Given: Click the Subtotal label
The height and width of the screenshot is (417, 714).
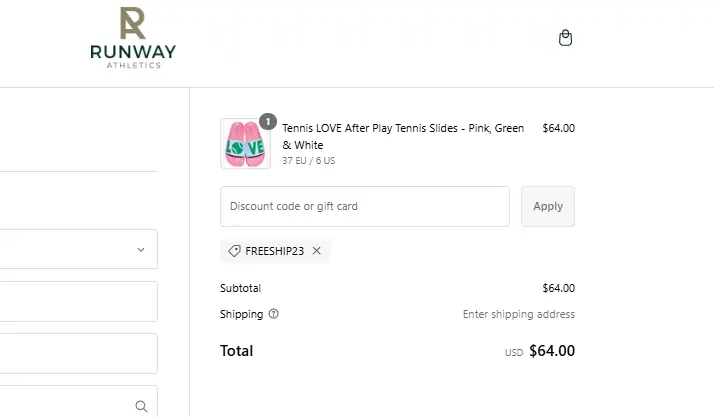Looking at the screenshot, I should pyautogui.click(x=240, y=288).
